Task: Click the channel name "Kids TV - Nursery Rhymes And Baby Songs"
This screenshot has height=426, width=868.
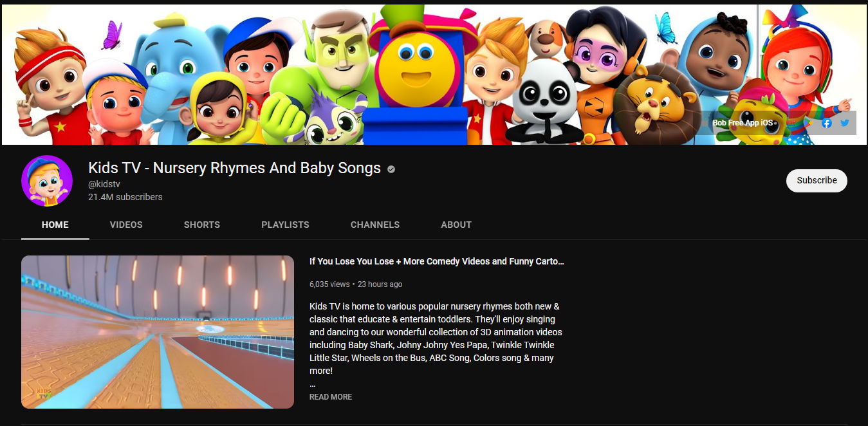Action: [235, 168]
